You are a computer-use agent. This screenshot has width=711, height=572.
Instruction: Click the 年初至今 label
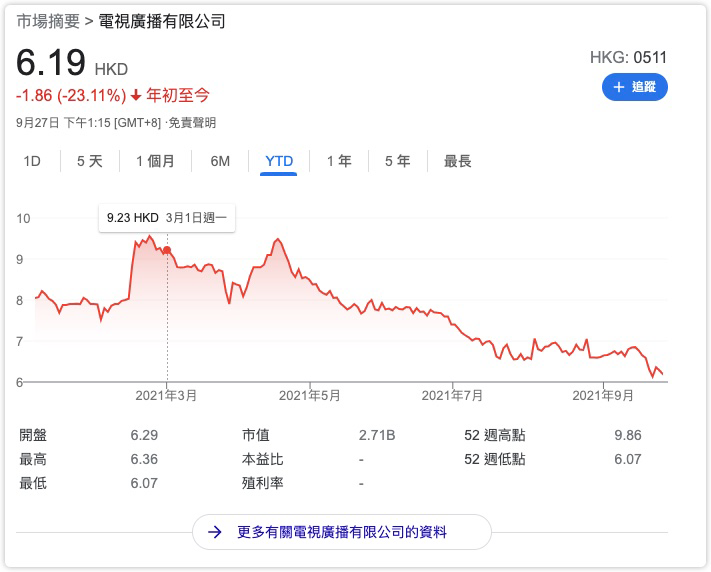[178, 95]
